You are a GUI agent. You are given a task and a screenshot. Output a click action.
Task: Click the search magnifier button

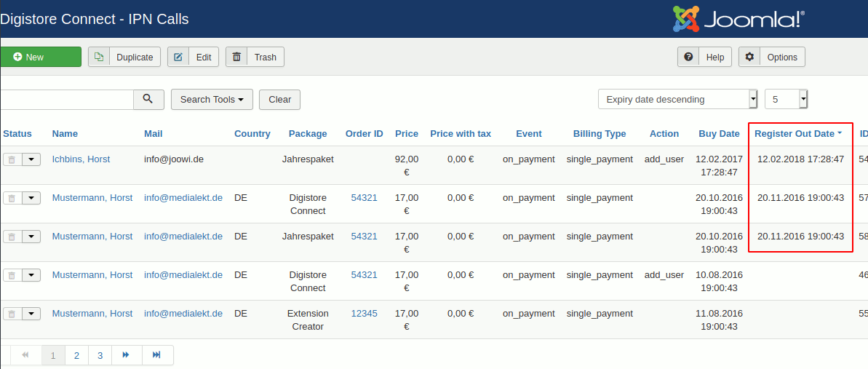(148, 99)
